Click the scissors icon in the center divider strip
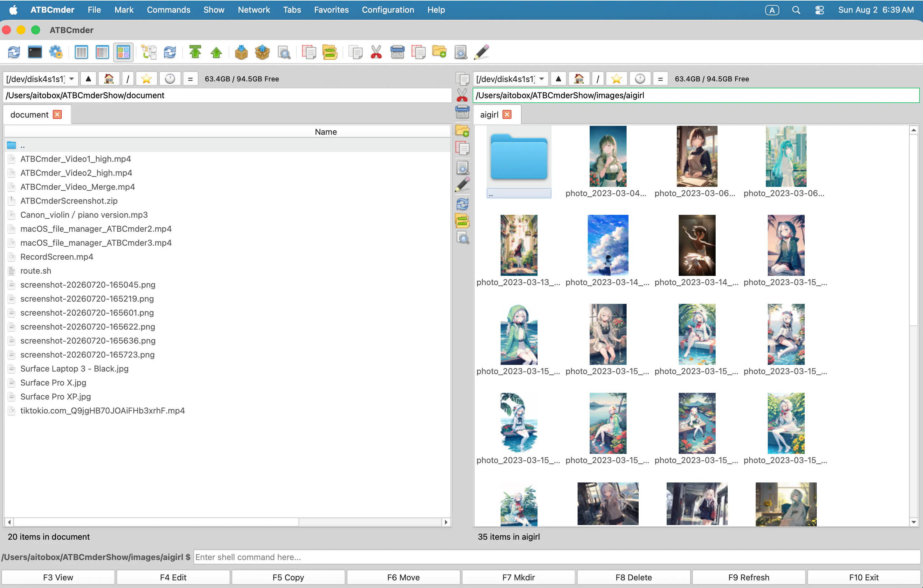The image size is (923, 588). [x=463, y=95]
